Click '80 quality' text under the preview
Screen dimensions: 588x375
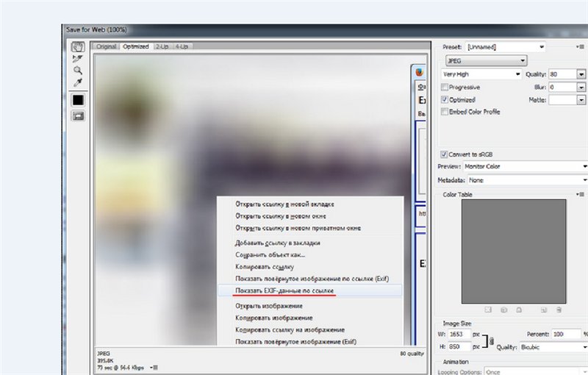point(412,353)
